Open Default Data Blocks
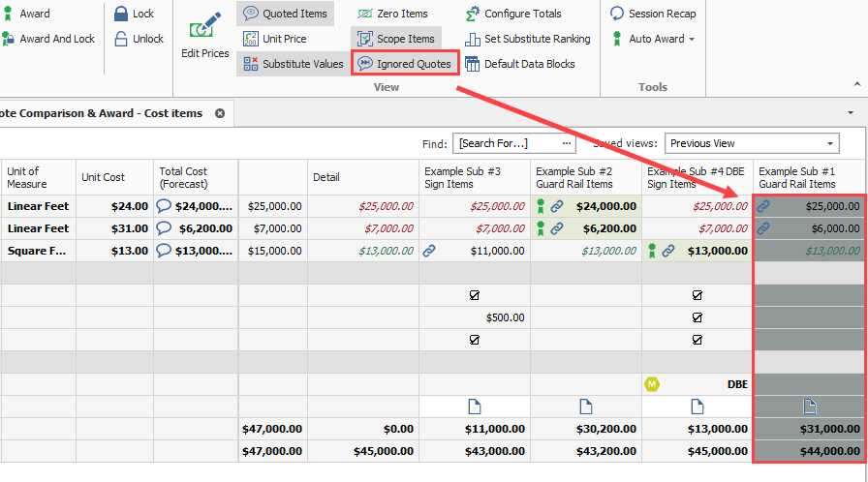The height and width of the screenshot is (482, 868). [x=520, y=64]
